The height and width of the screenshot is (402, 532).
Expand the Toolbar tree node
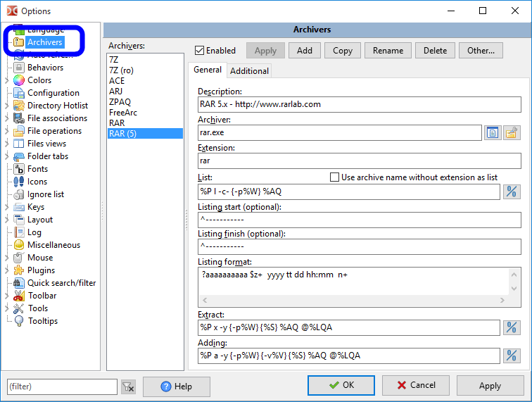point(7,296)
